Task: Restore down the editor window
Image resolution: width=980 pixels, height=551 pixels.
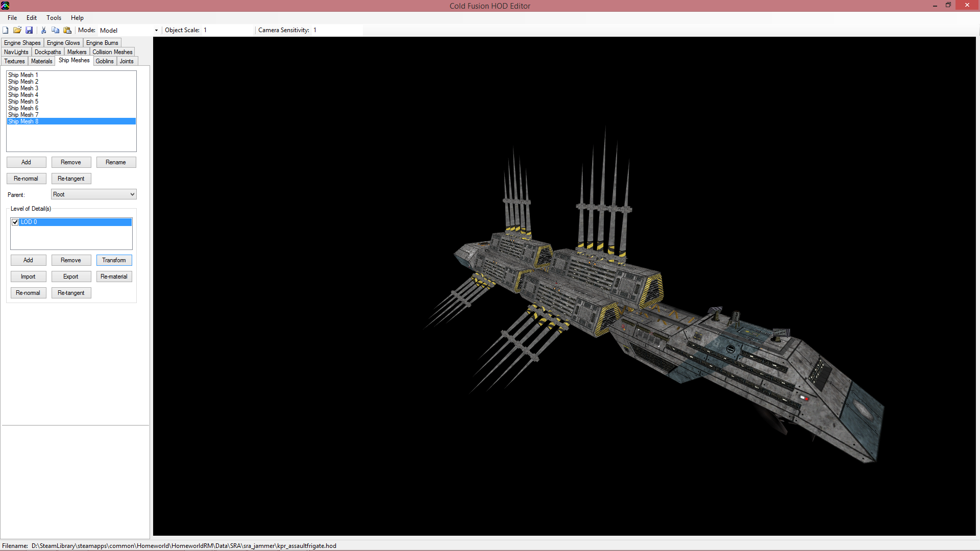Action: (x=948, y=5)
